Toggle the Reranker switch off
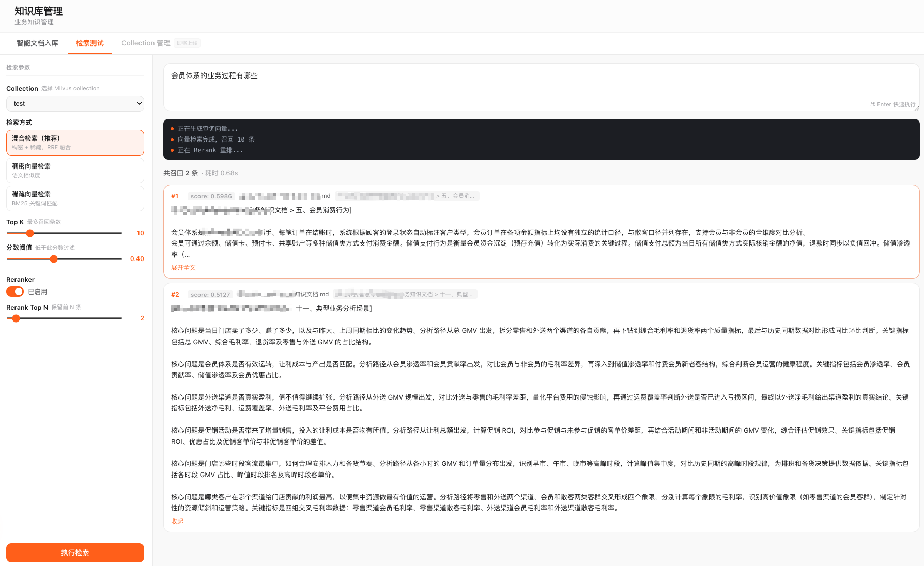 pos(15,292)
